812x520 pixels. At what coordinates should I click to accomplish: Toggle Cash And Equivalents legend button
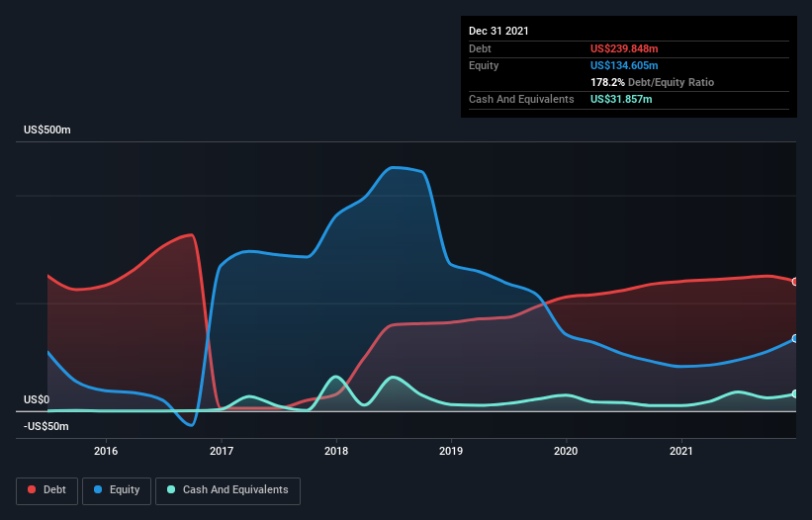pyautogui.click(x=227, y=490)
